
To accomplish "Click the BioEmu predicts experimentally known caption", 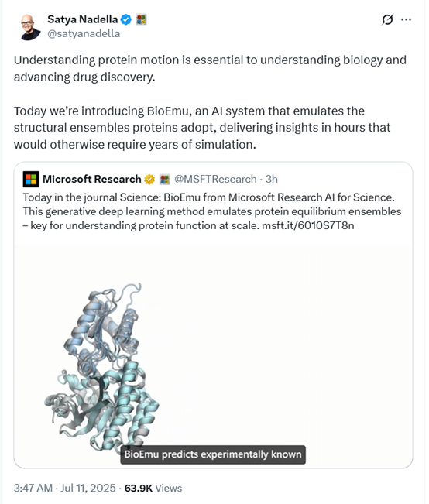I will coord(213,454).
